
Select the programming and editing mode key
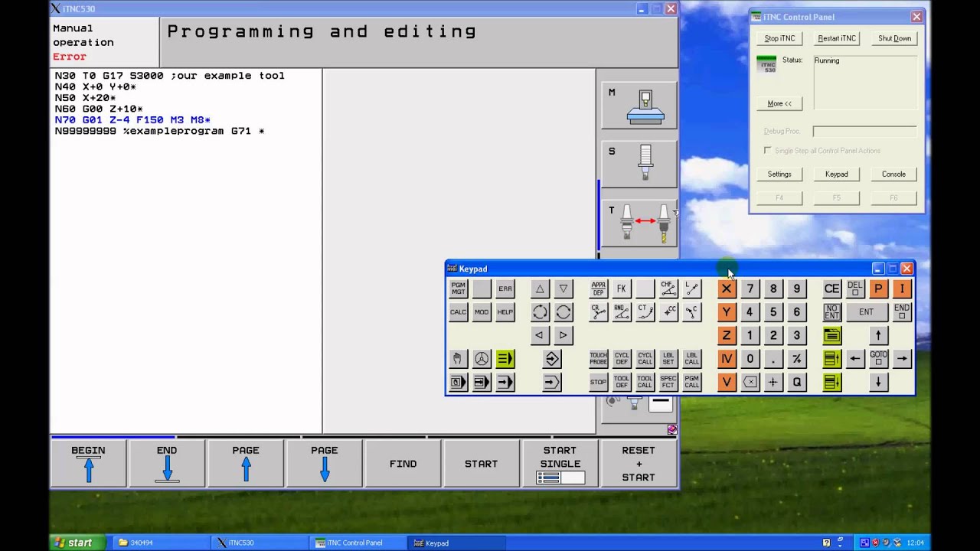point(552,359)
